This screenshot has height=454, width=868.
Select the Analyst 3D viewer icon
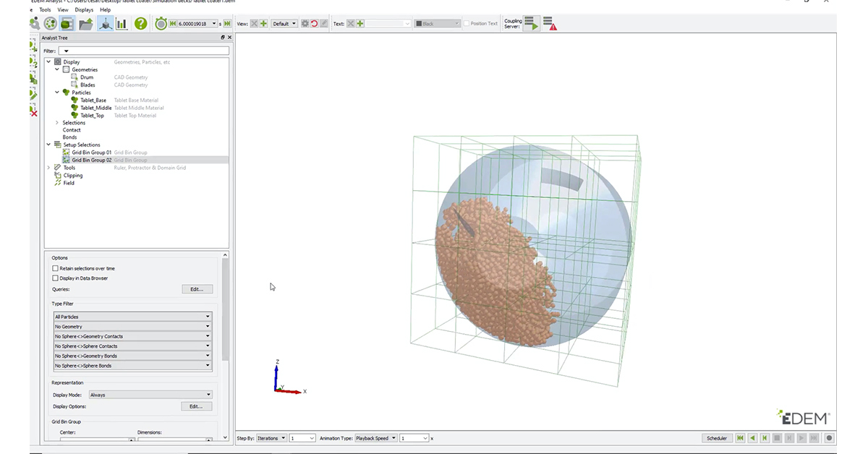click(105, 24)
